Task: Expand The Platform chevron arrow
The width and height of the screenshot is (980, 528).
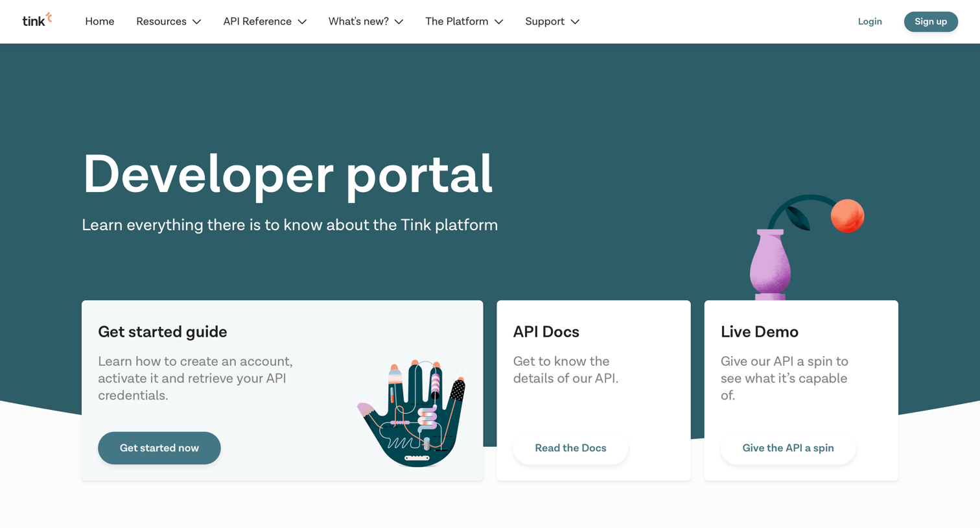Action: coord(498,22)
